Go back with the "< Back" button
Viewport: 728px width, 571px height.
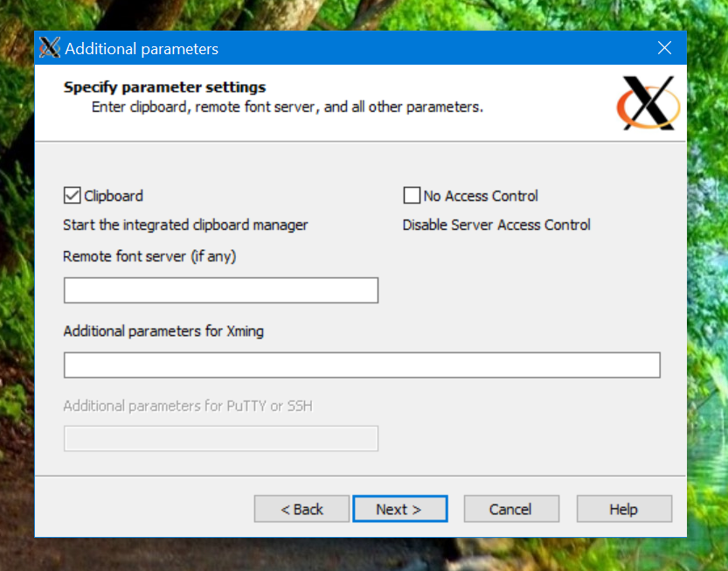[x=302, y=509]
